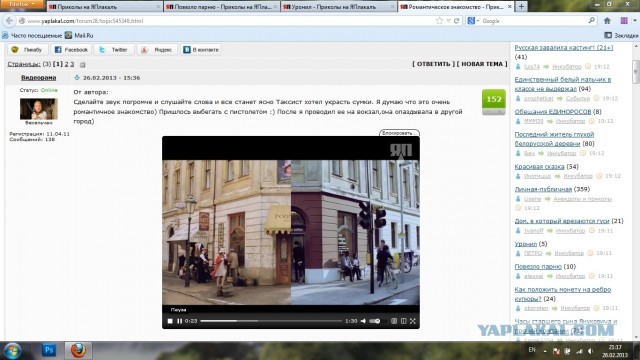
Task: Open the "Часто посещаемые" bookmarks folder
Action: point(32,36)
